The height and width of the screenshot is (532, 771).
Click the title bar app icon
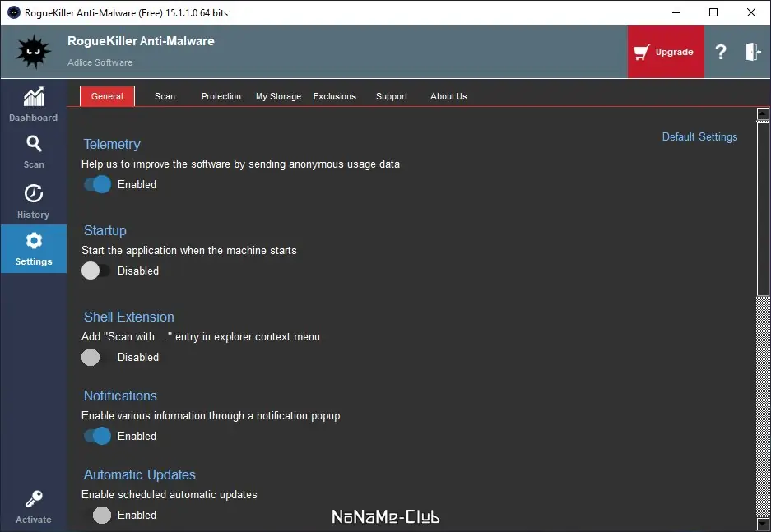point(14,12)
